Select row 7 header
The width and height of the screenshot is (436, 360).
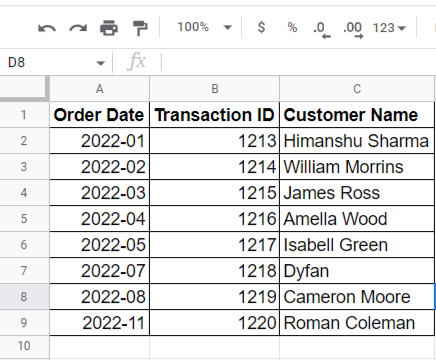coord(24,271)
